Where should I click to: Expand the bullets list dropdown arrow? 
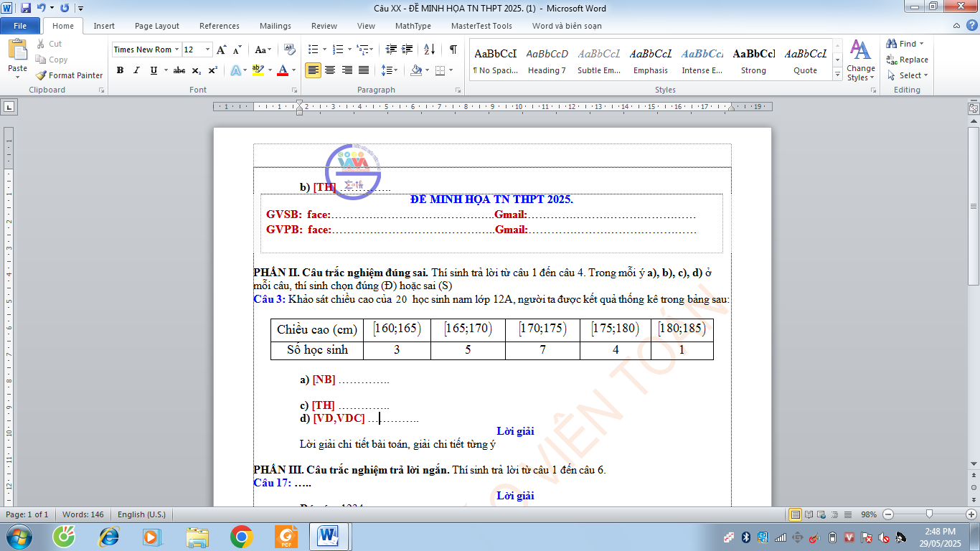[x=325, y=50]
